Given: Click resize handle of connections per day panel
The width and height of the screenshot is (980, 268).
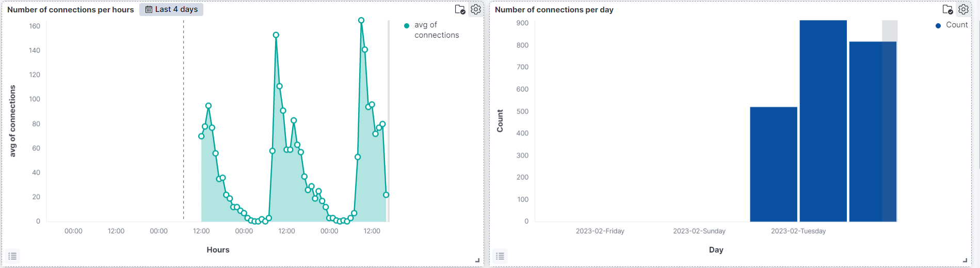Looking at the screenshot, I should click(965, 260).
